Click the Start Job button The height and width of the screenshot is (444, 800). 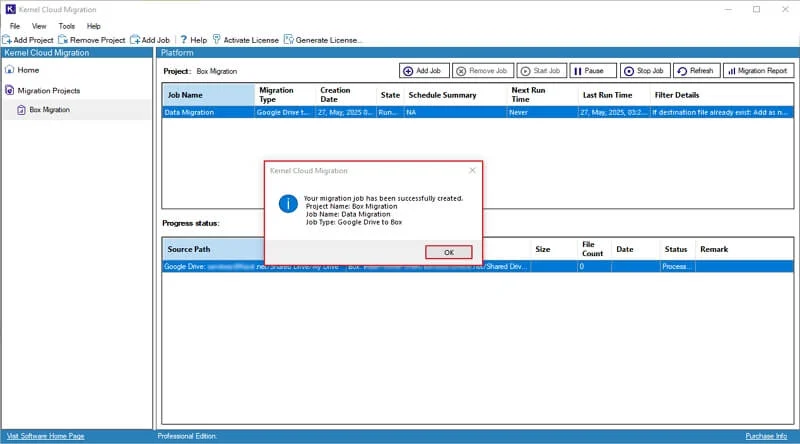pyautogui.click(x=541, y=71)
